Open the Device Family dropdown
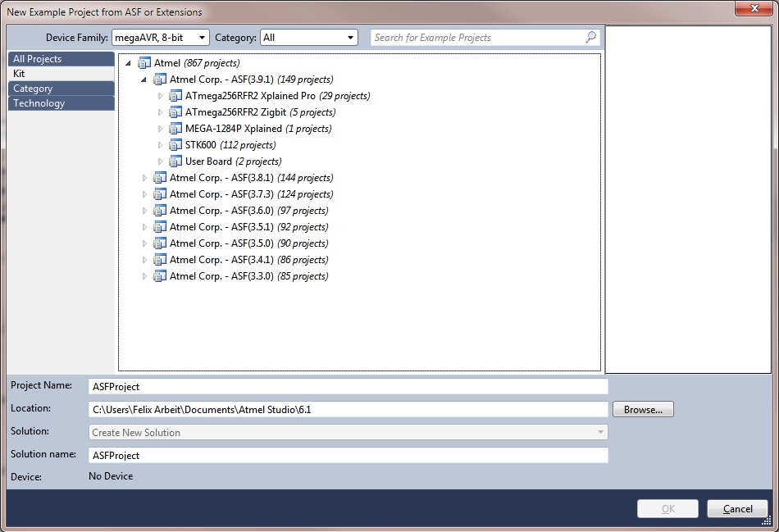Viewport: 779px width, 532px height. [x=161, y=37]
